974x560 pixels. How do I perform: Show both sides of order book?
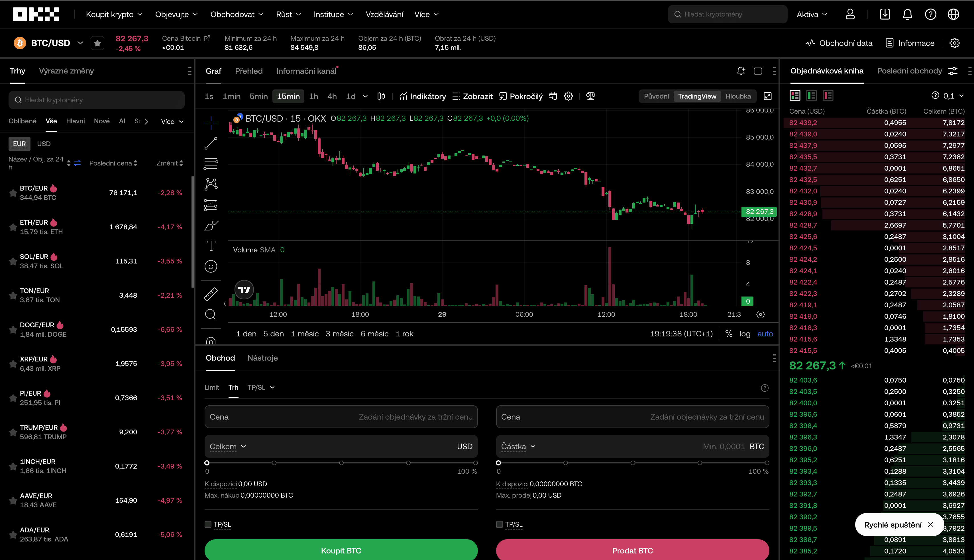pyautogui.click(x=795, y=95)
